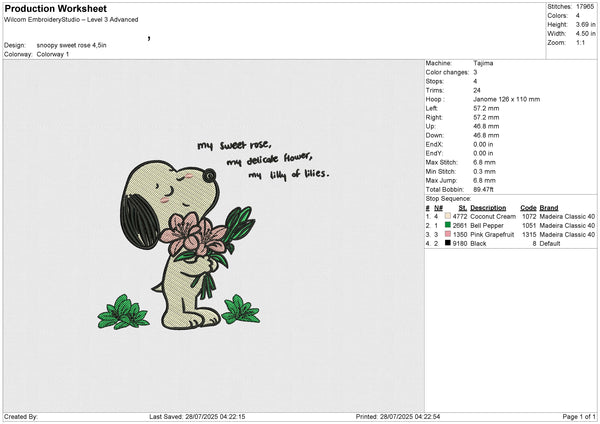Viewport: 600px width, 424px height.
Task: Click the Stitches value 17965
Action: [x=585, y=7]
